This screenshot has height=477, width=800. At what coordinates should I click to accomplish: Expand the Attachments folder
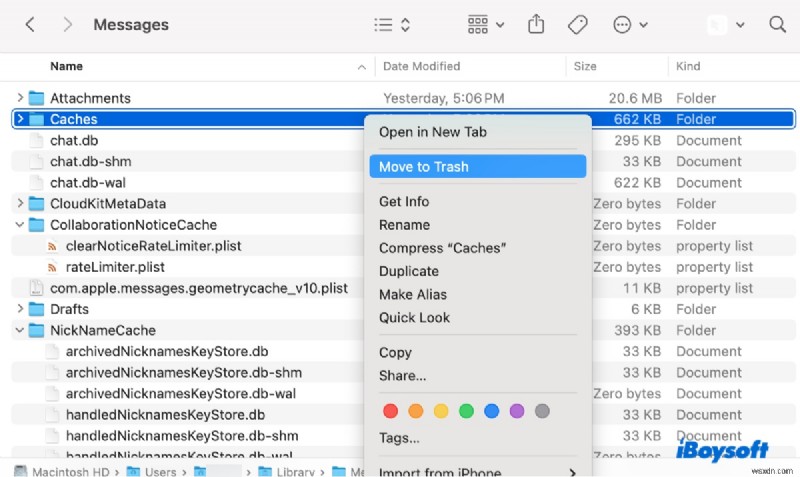point(20,97)
